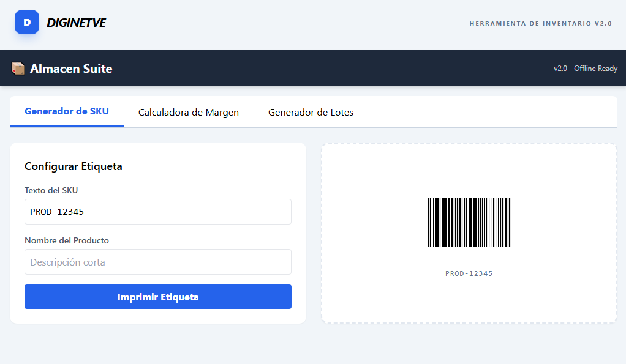The width and height of the screenshot is (626, 364).
Task: Switch to the Calculadora de Margen tab
Action: click(x=188, y=112)
